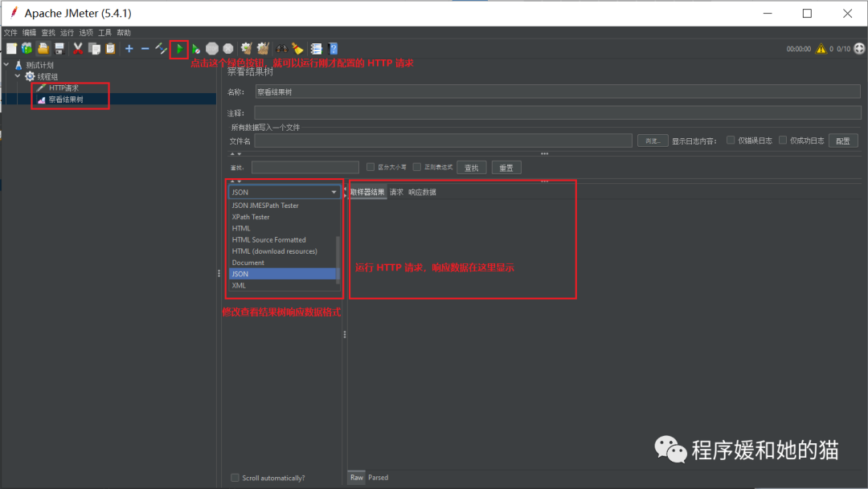Open the 编辑 menu
Viewport: 868px width, 489px height.
pyautogui.click(x=30, y=33)
